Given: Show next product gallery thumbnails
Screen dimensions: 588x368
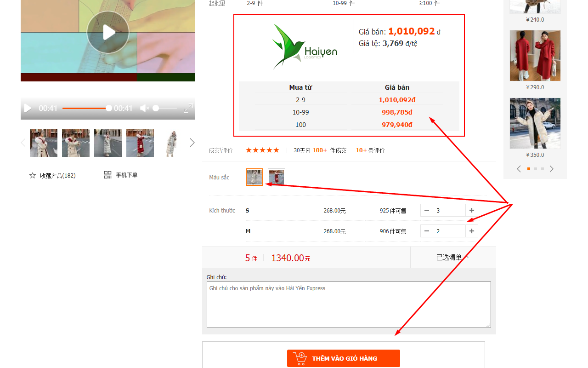Looking at the screenshot, I should tap(192, 143).
